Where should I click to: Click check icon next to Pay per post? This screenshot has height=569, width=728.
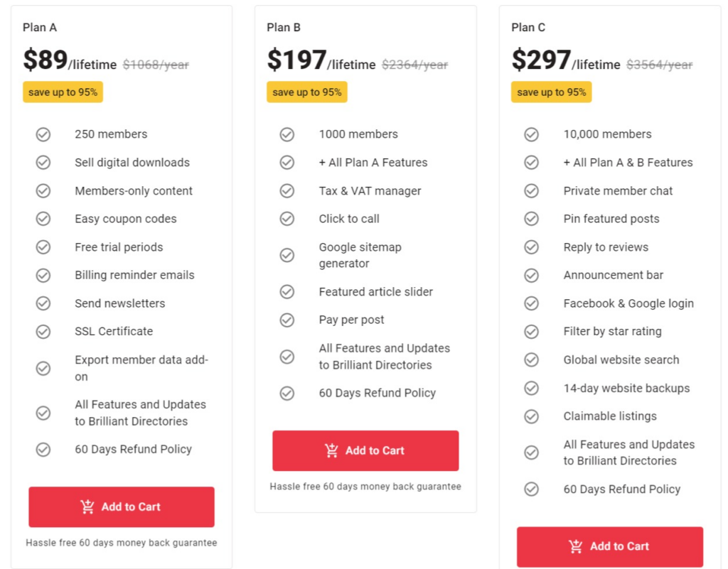pos(287,320)
